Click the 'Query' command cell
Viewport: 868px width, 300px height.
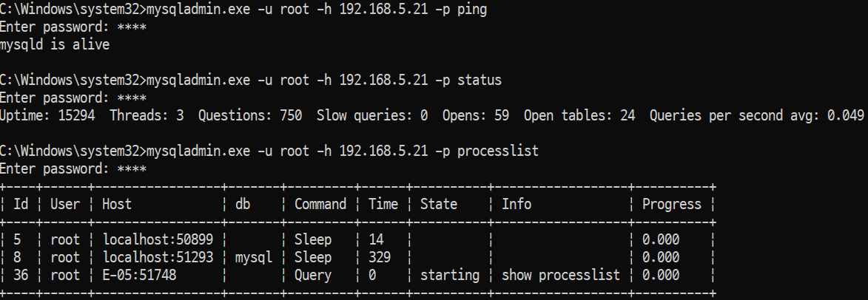click(x=313, y=275)
